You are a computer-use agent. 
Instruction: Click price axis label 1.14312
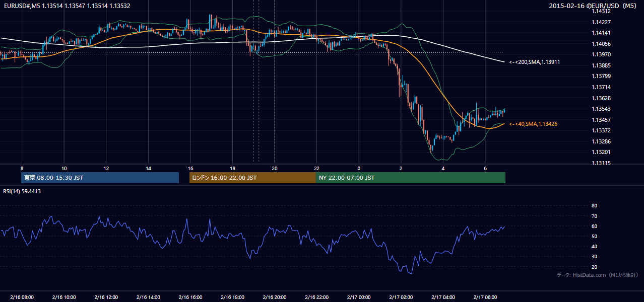point(601,12)
